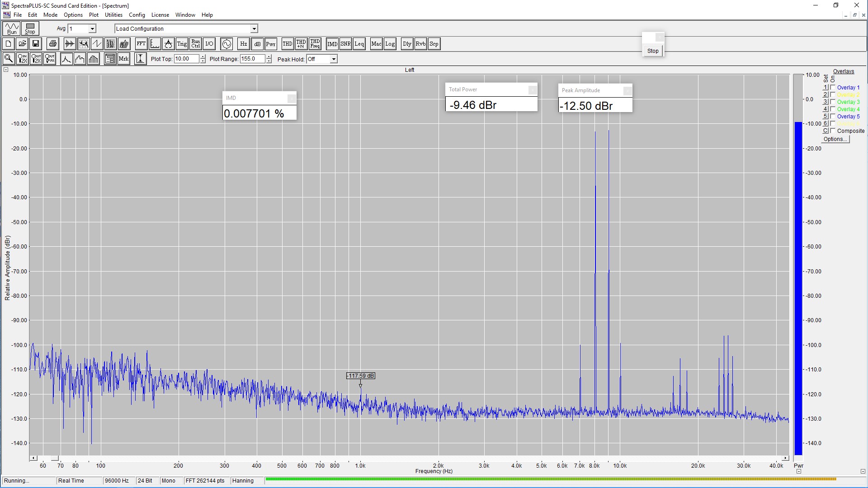Zoom out 2X with the Out 2X icon
This screenshot has width=868, height=488.
(36, 59)
